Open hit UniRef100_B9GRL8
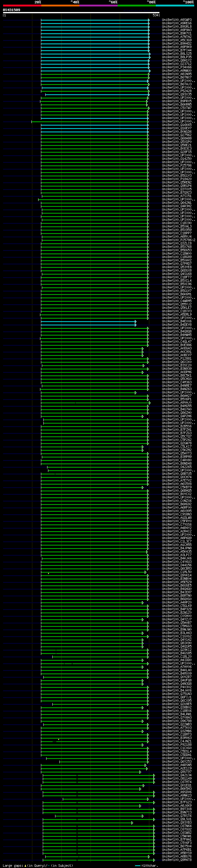197x868 pixels. [x=177, y=26]
